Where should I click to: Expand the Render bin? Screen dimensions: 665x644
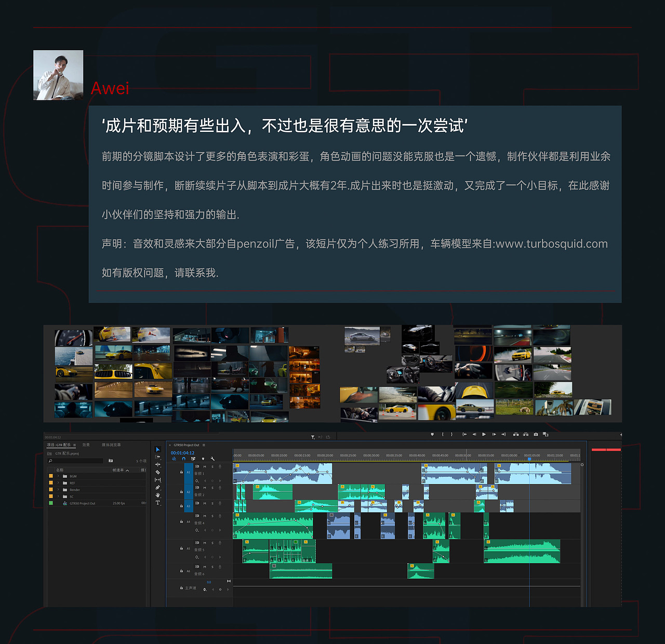58,489
